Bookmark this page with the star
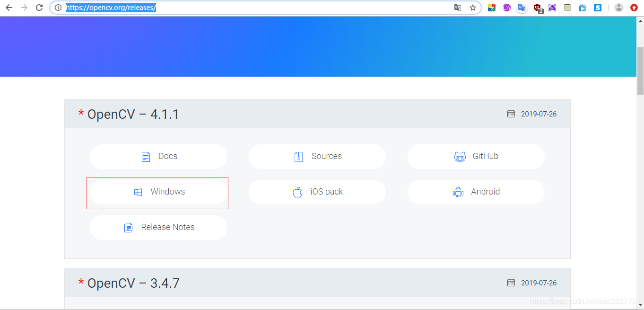This screenshot has width=644, height=310. point(472,8)
